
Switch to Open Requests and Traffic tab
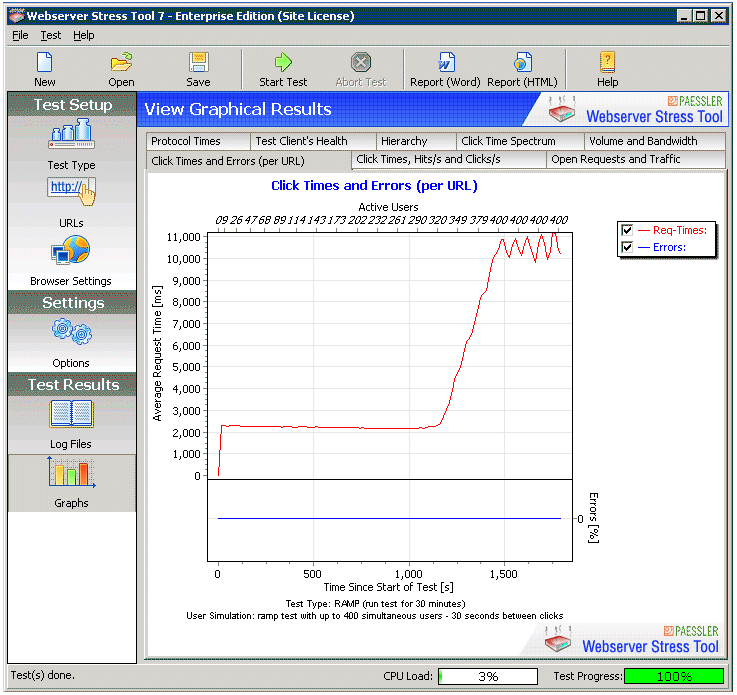pos(636,159)
